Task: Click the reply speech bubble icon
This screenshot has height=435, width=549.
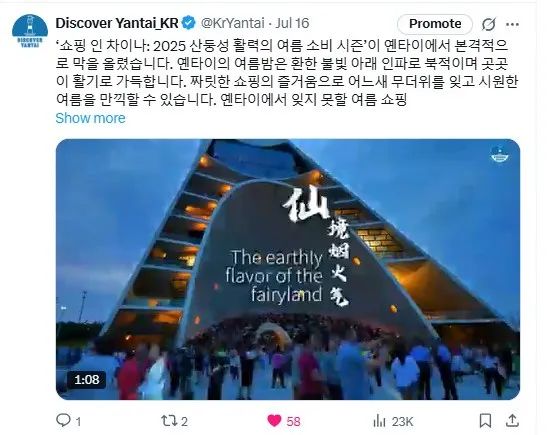Action: point(63,420)
